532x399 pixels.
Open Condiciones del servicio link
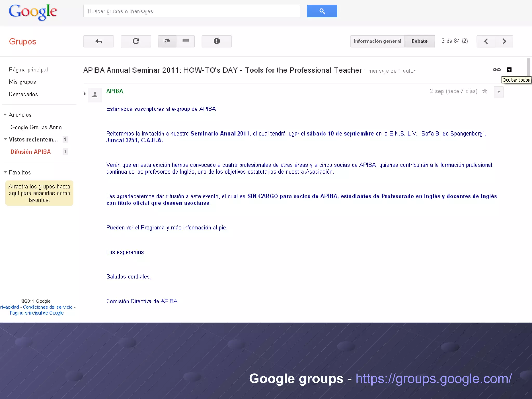point(48,307)
